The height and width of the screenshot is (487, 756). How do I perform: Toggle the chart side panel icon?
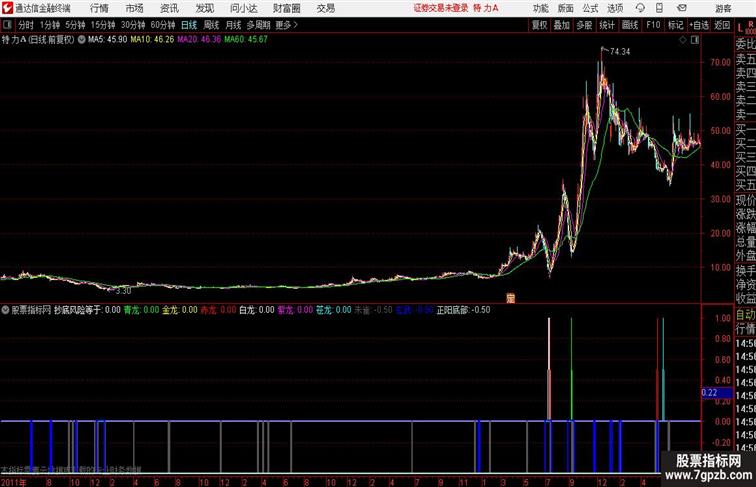coord(695,40)
